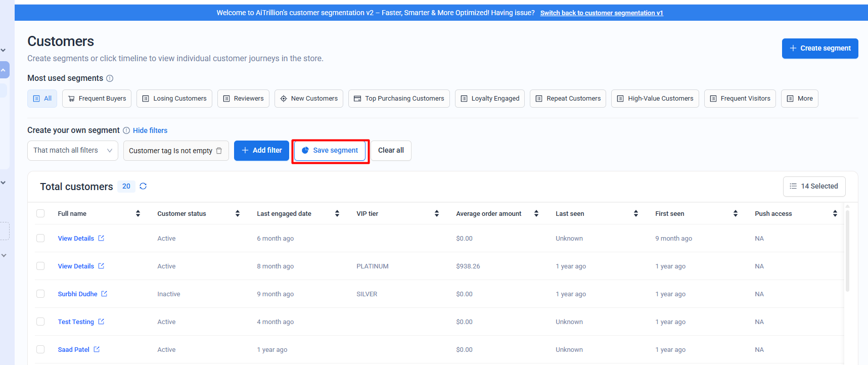Toggle the select-all checkbox in table header
Image resolution: width=868 pixels, height=365 pixels.
(x=40, y=213)
